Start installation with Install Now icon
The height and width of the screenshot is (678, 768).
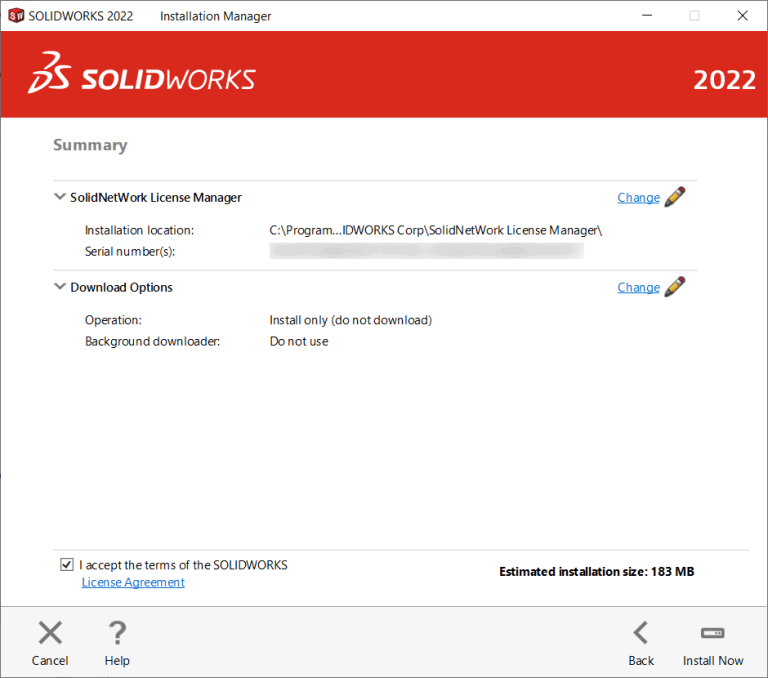pyautogui.click(x=713, y=633)
